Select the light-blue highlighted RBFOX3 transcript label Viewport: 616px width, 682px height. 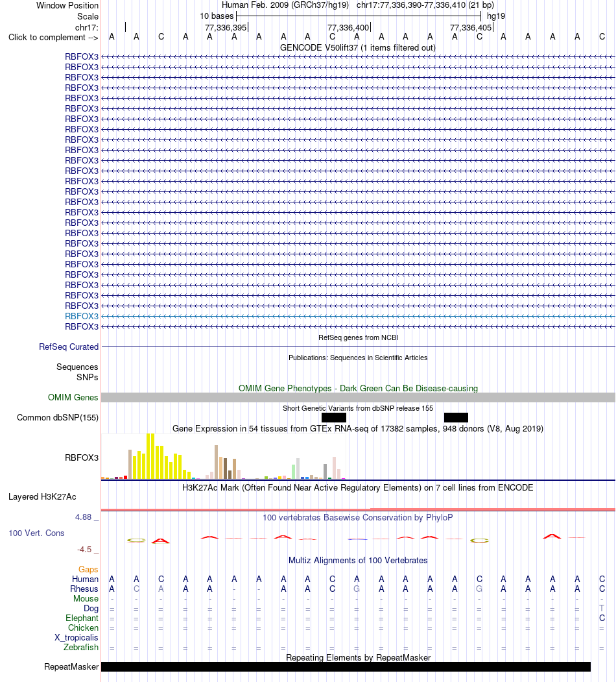(x=82, y=316)
